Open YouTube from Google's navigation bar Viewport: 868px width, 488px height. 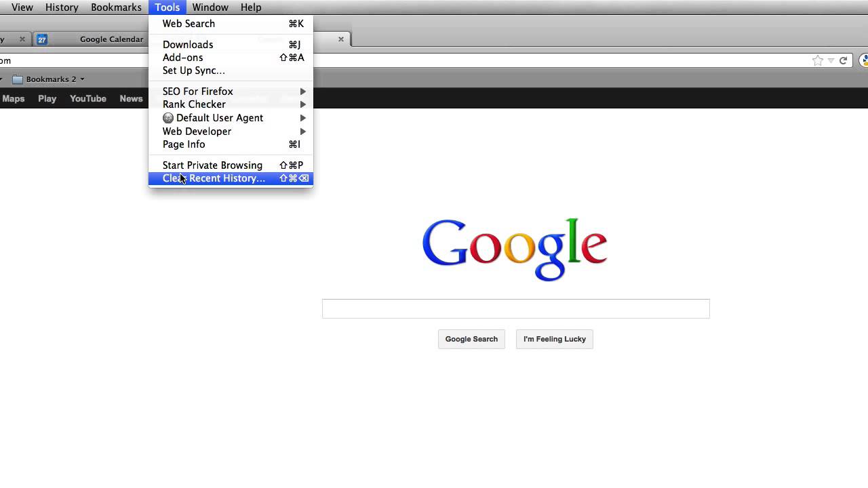88,99
